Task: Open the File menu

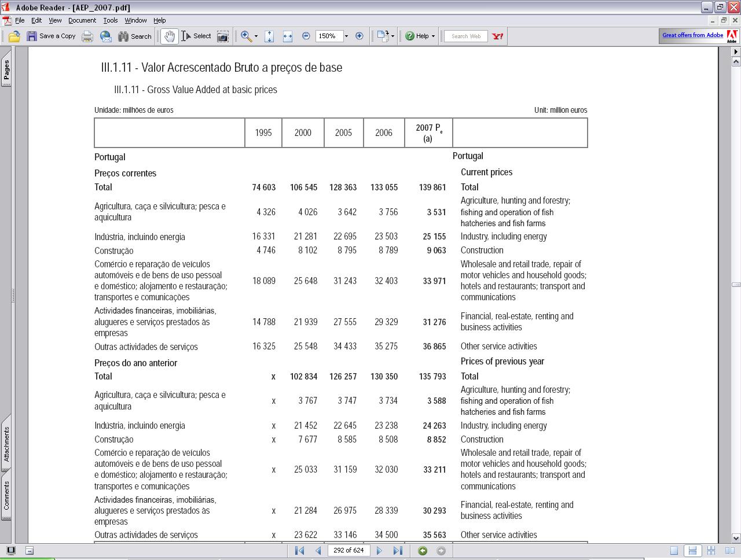Action: pos(20,20)
